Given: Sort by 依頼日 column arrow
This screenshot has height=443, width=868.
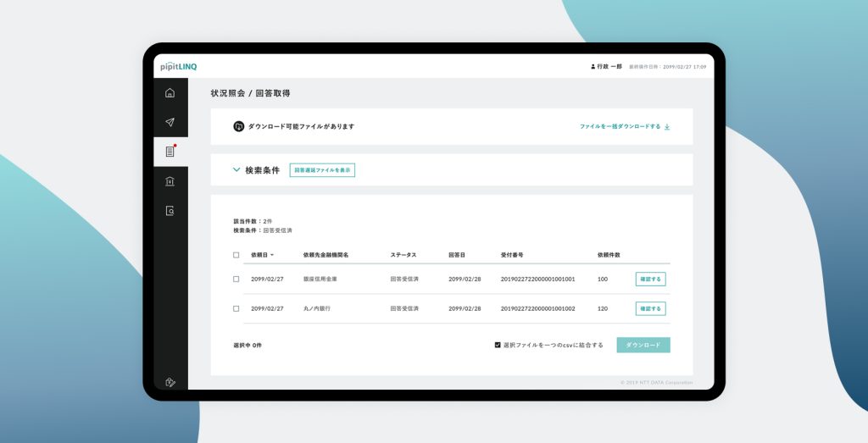Looking at the screenshot, I should tap(272, 255).
